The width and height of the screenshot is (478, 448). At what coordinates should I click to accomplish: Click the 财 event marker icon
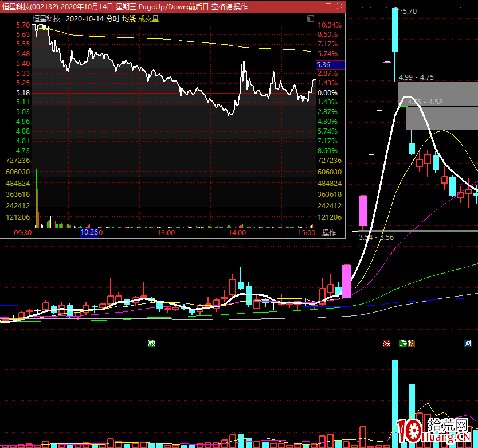point(468,344)
